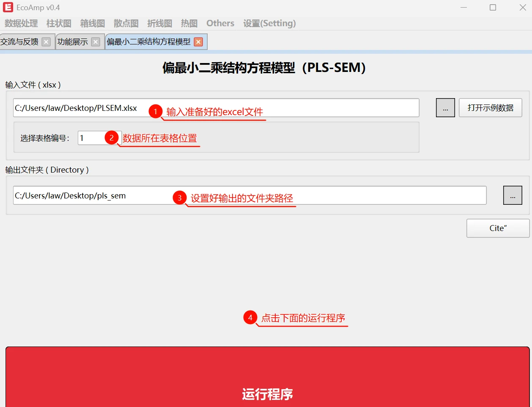
Task: Click the PLS-SEM page heading
Action: pos(264,68)
